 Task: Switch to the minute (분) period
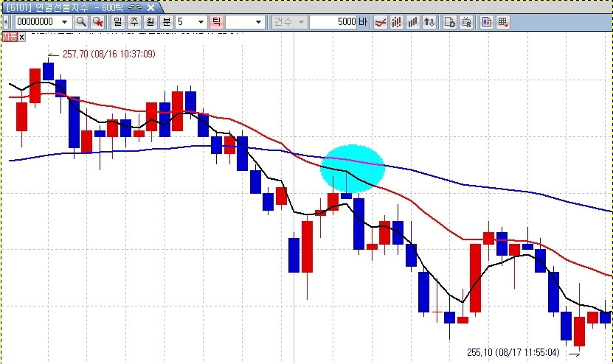(x=165, y=22)
